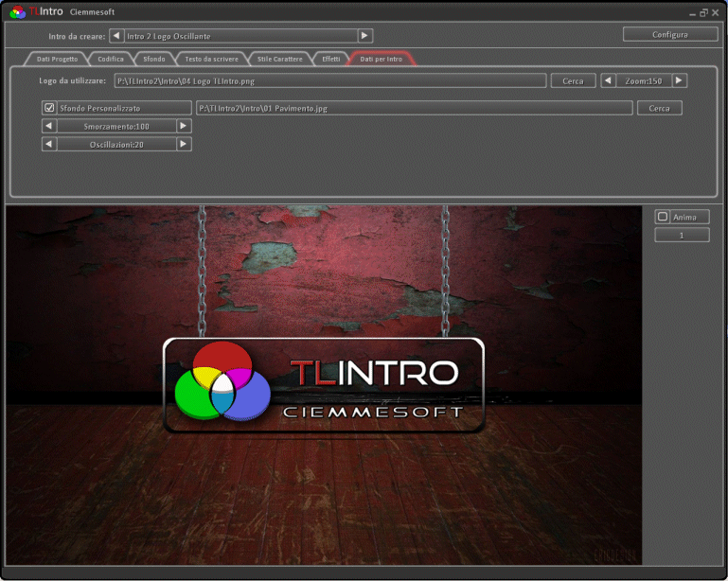Select the Dati per Intro tab
The height and width of the screenshot is (581, 728).
pyautogui.click(x=382, y=59)
